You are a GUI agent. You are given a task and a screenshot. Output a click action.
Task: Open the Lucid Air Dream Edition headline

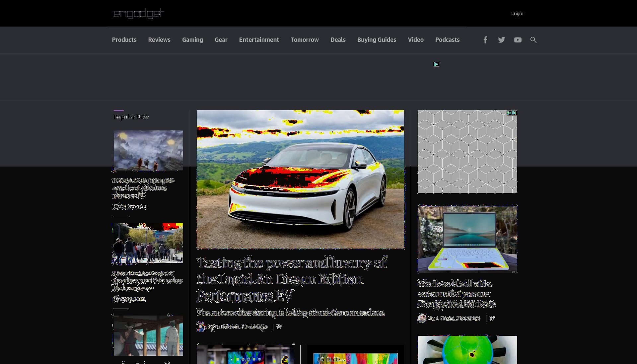pyautogui.click(x=292, y=279)
